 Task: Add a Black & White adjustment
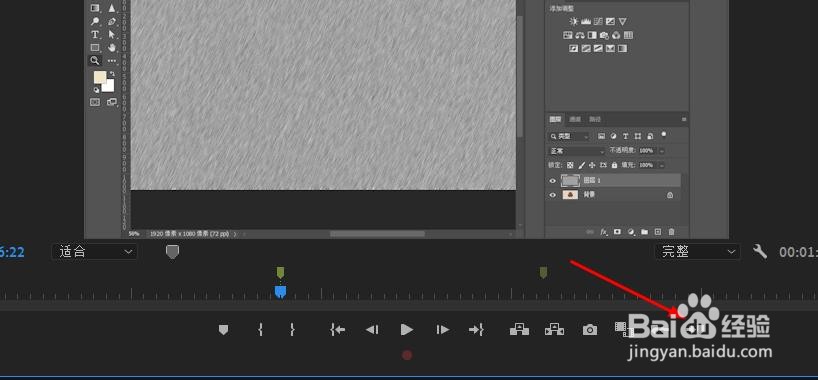tap(592, 35)
